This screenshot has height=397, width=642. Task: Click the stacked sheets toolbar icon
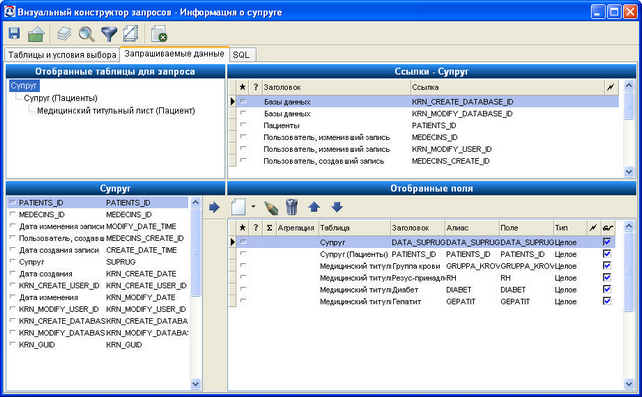click(x=64, y=34)
